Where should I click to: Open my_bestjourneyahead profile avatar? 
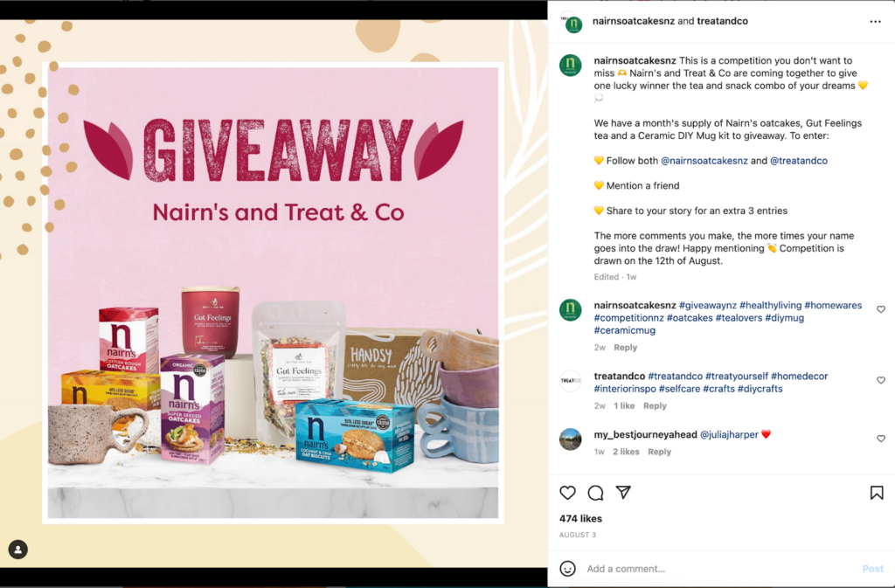[570, 439]
